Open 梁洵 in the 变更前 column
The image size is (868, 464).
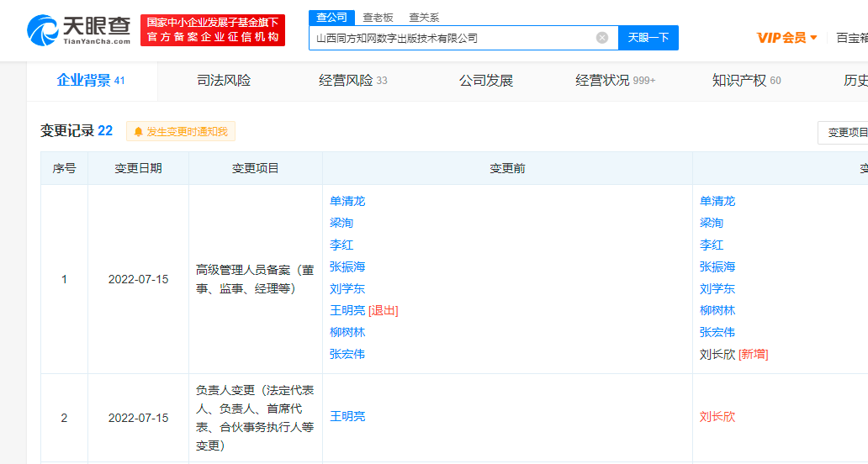[341, 223]
